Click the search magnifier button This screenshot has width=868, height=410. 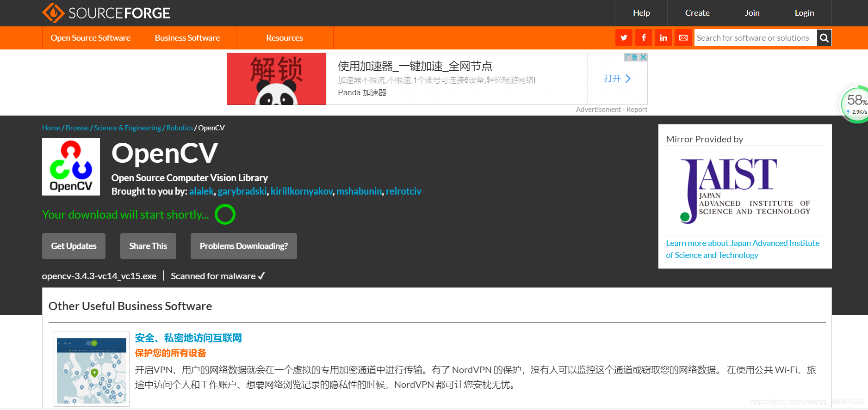click(824, 38)
